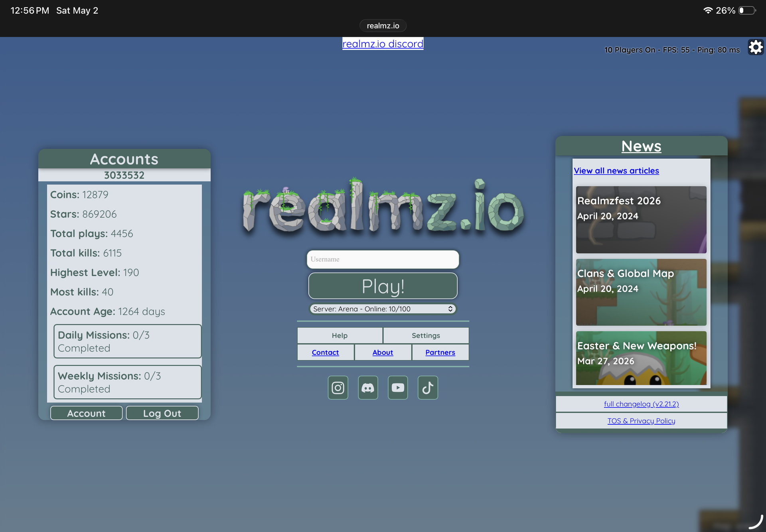Open View all news articles link

pos(616,171)
